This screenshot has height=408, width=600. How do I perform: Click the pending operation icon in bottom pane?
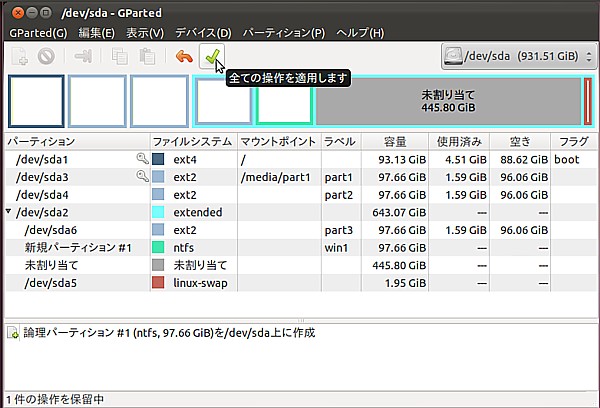pyautogui.click(x=12, y=333)
